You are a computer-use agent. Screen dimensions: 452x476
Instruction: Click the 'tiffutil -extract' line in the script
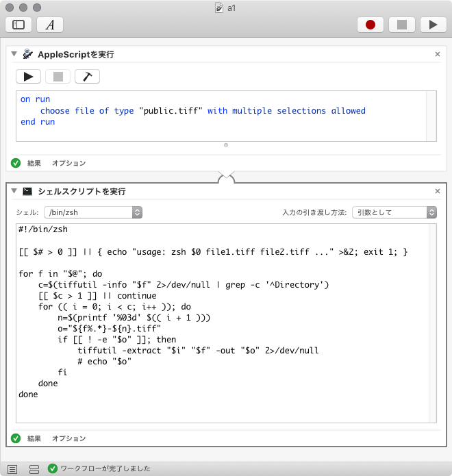[198, 350]
